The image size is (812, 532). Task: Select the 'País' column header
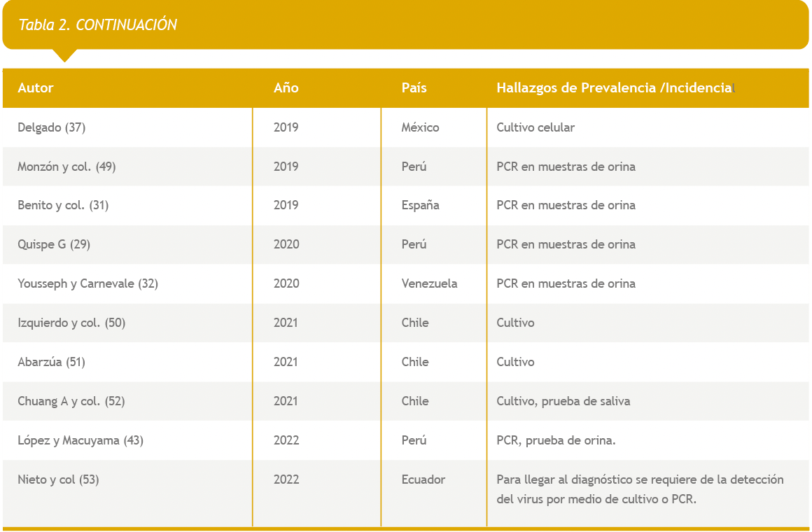point(414,88)
